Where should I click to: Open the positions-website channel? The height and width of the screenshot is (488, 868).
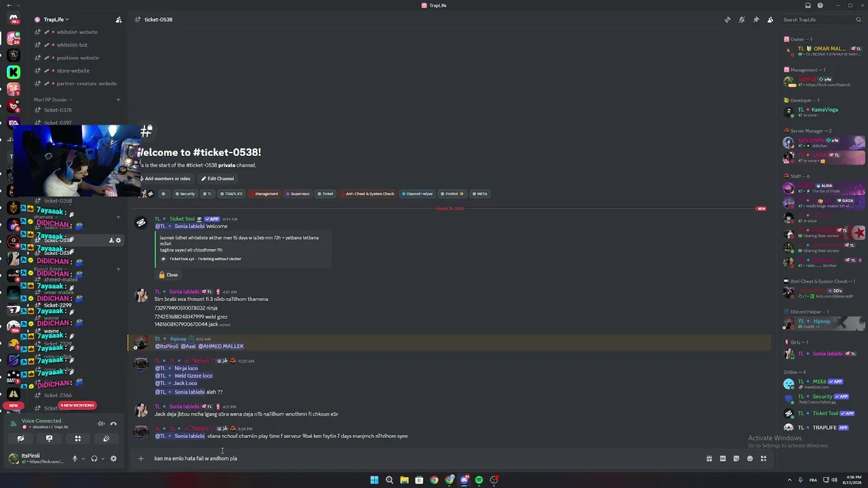pos(78,58)
